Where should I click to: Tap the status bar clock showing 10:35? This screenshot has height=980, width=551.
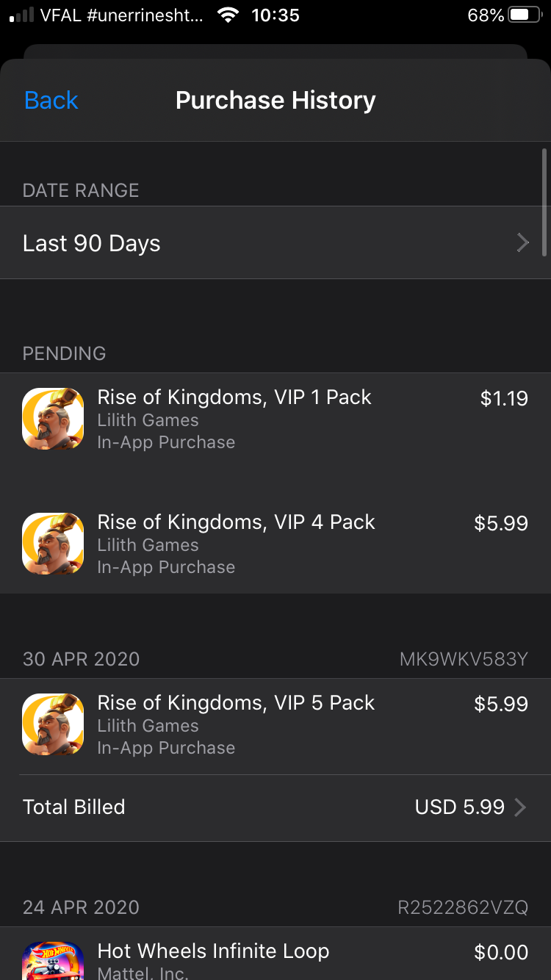275,15
